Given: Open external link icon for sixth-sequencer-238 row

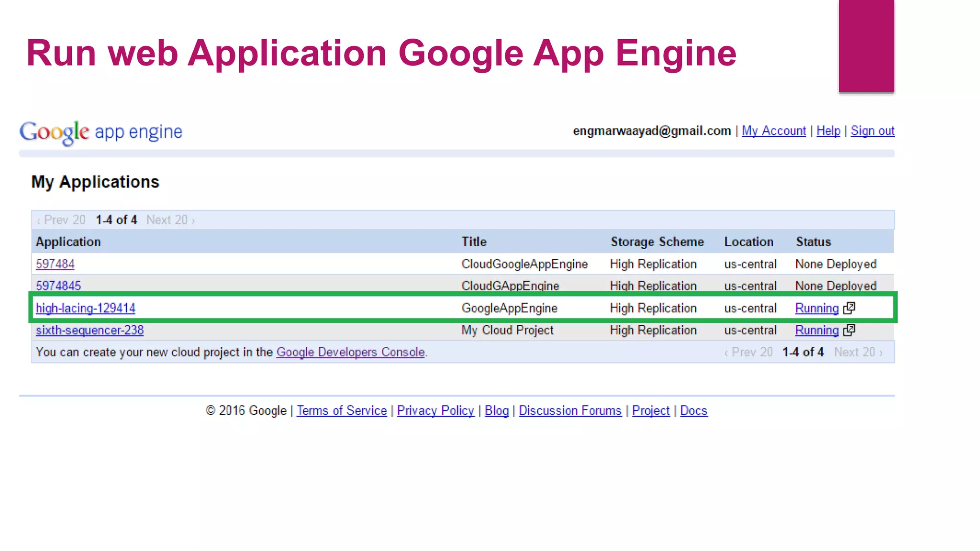Looking at the screenshot, I should point(849,330).
